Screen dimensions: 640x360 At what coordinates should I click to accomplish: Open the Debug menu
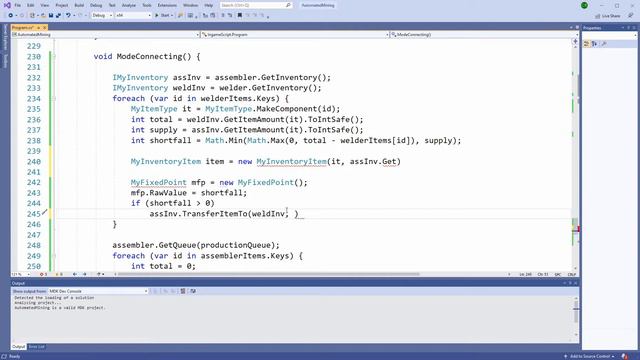(x=96, y=5)
